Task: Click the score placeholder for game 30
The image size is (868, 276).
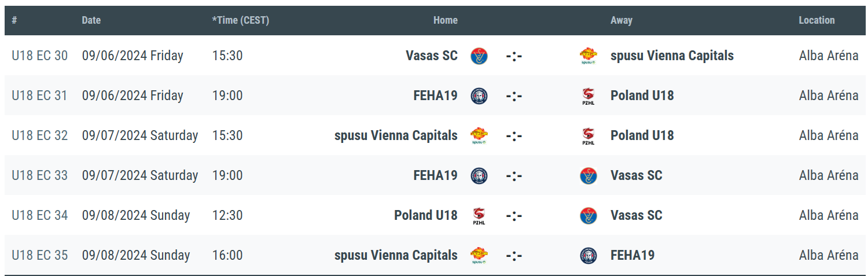Action: click(514, 56)
